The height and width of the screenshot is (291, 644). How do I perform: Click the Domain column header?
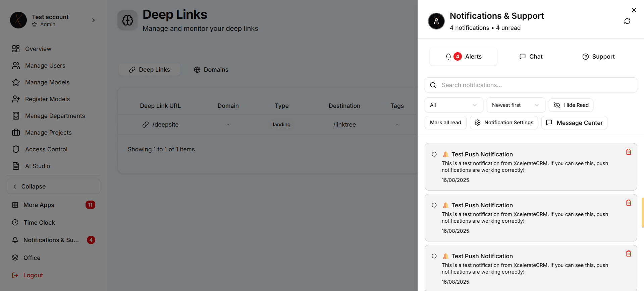click(228, 106)
